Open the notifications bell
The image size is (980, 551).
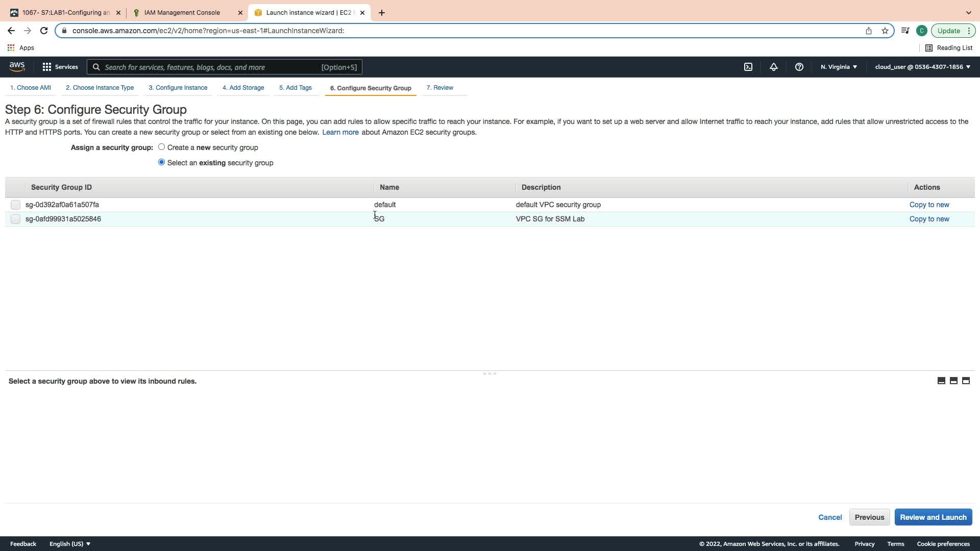point(774,67)
